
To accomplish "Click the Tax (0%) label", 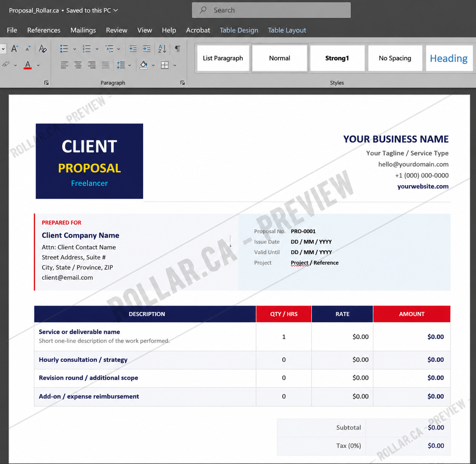I will click(x=349, y=446).
